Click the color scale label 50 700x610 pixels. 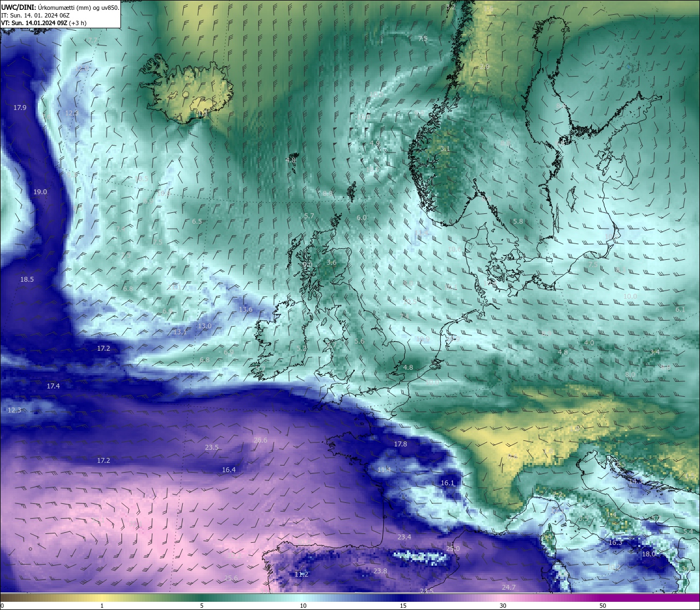coord(603,606)
